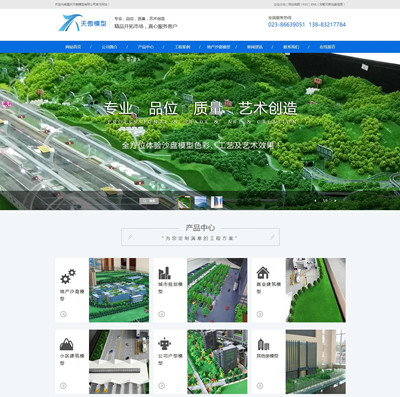The width and height of the screenshot is (400, 397).
Task: Click the XML link in top bar
Action: (314, 4)
